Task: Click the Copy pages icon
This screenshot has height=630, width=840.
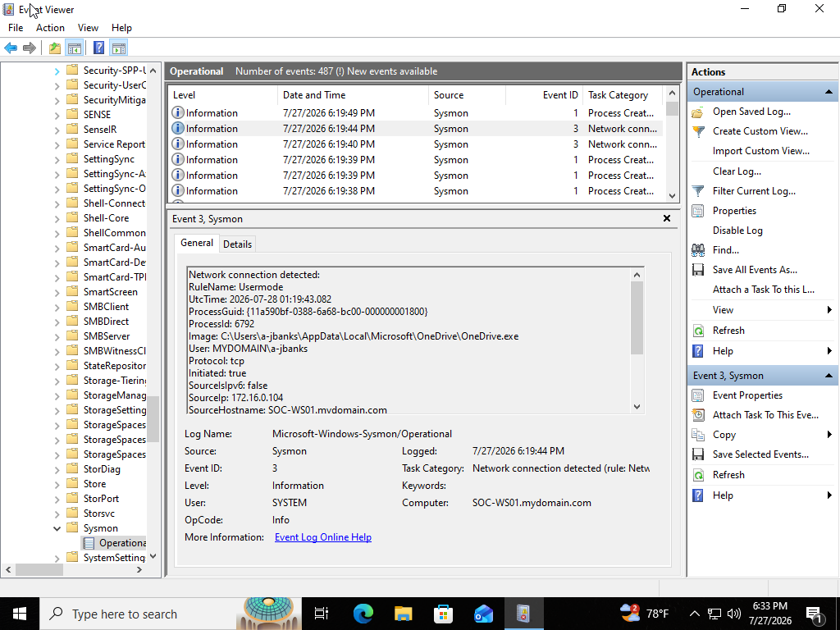Action: pyautogui.click(x=697, y=435)
